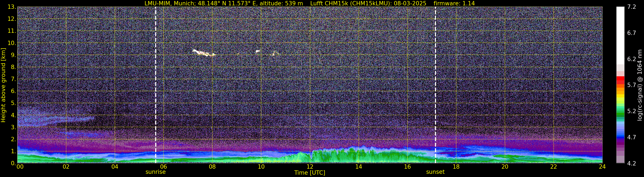The image size is (644, 177).
Task: Click the colorbar value '5.7'
Action: (x=632, y=85)
